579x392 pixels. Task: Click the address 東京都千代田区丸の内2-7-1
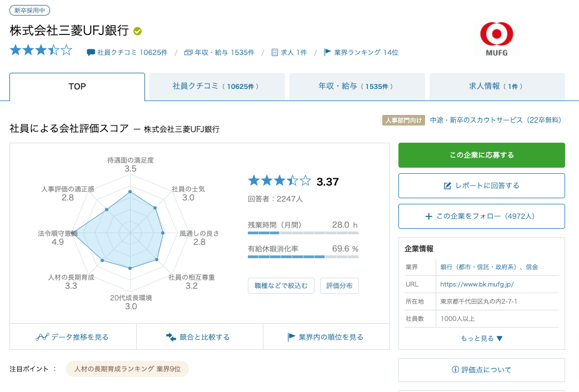pyautogui.click(x=478, y=301)
